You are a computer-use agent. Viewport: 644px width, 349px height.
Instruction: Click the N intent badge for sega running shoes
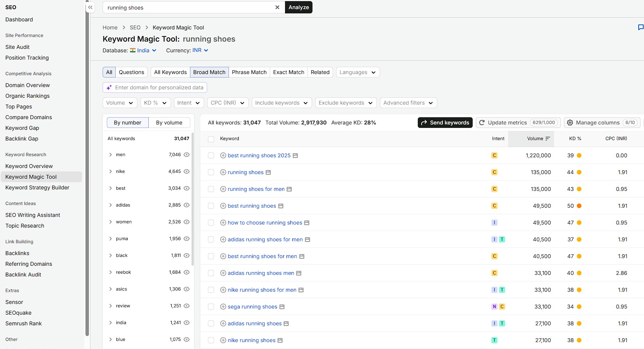[494, 307]
